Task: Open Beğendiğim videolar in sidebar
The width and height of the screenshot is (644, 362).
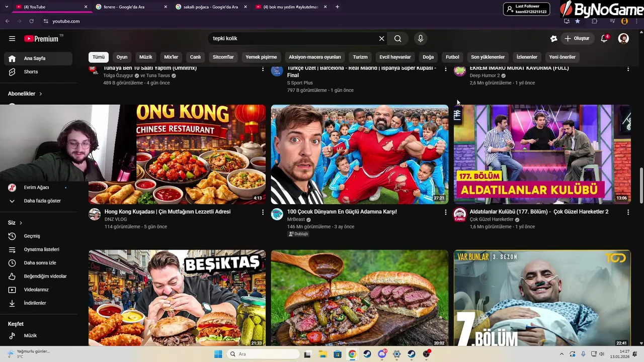Action: tap(44, 276)
